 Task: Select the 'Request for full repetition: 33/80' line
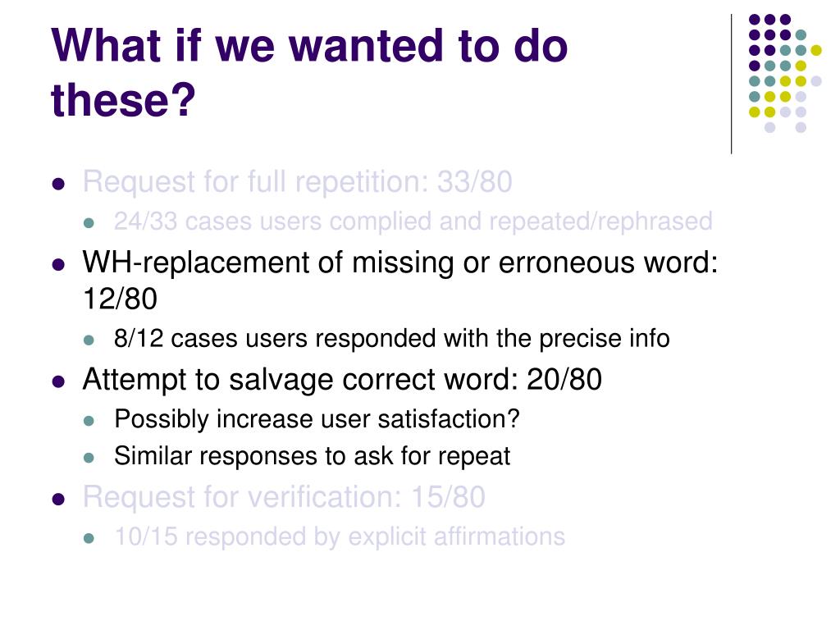point(297,183)
